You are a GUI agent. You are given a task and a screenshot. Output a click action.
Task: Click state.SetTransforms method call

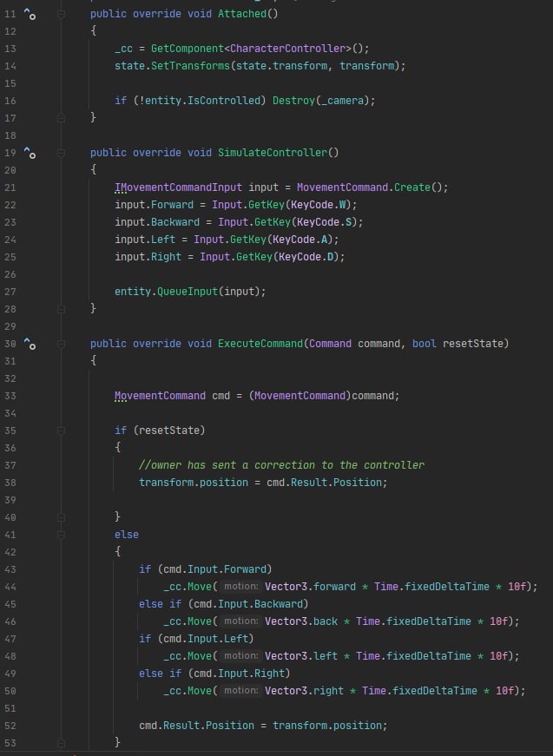[172, 66]
